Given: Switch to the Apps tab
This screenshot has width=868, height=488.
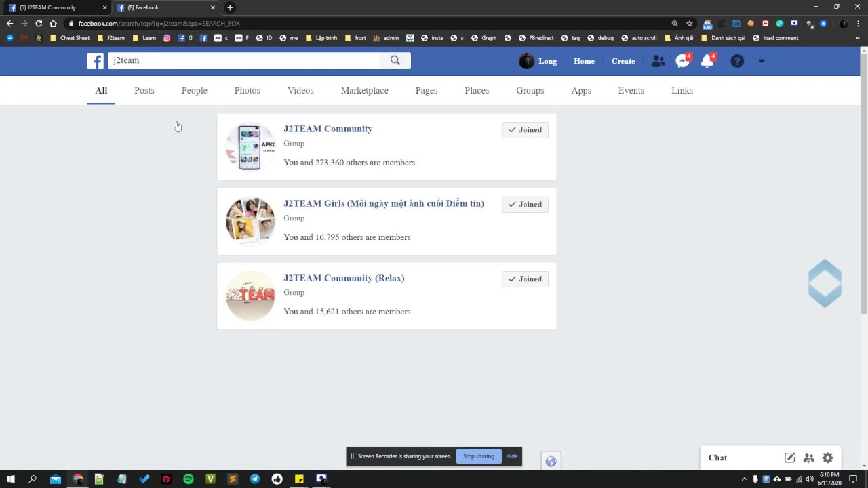Looking at the screenshot, I should point(581,90).
